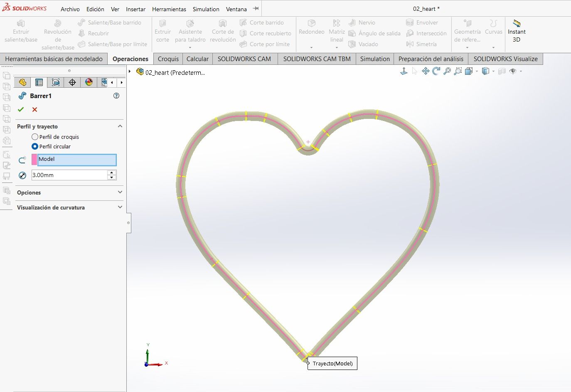
Task: Click the Nervio rib tool
Action: 362,22
